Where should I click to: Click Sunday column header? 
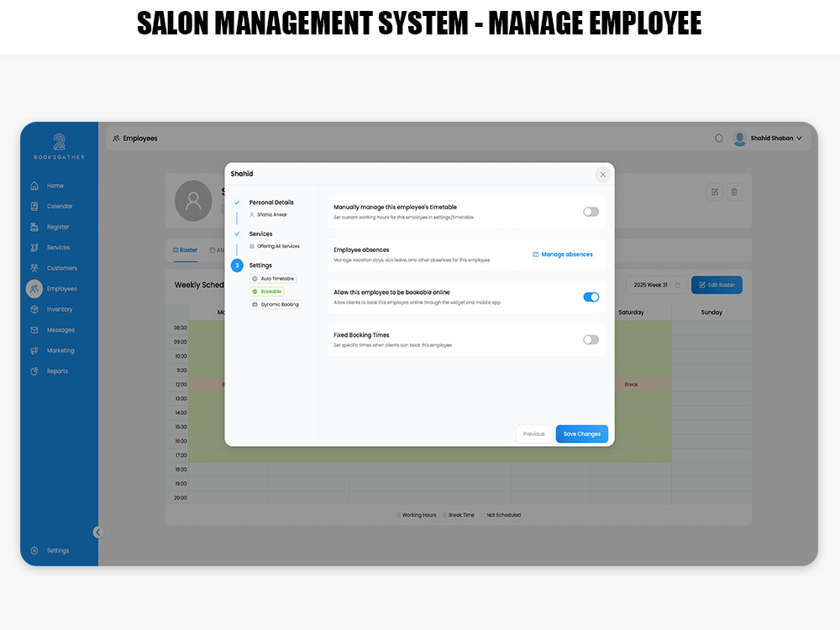click(x=711, y=312)
